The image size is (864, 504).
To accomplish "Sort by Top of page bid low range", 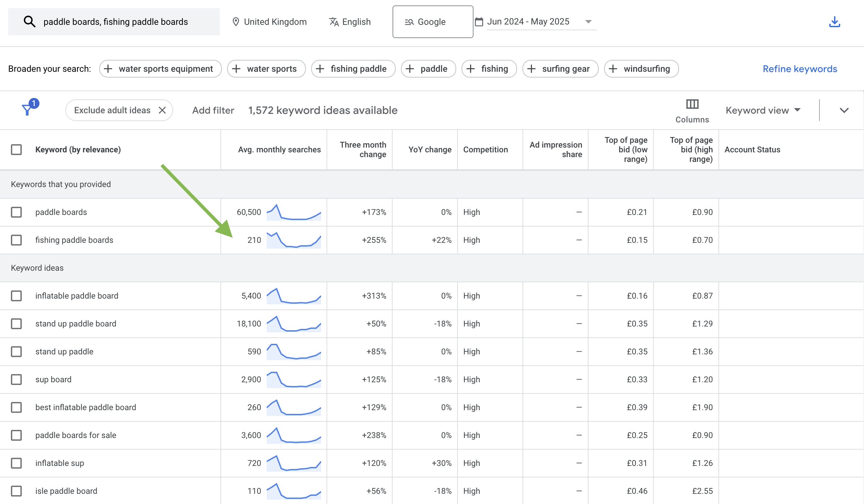I will point(626,150).
